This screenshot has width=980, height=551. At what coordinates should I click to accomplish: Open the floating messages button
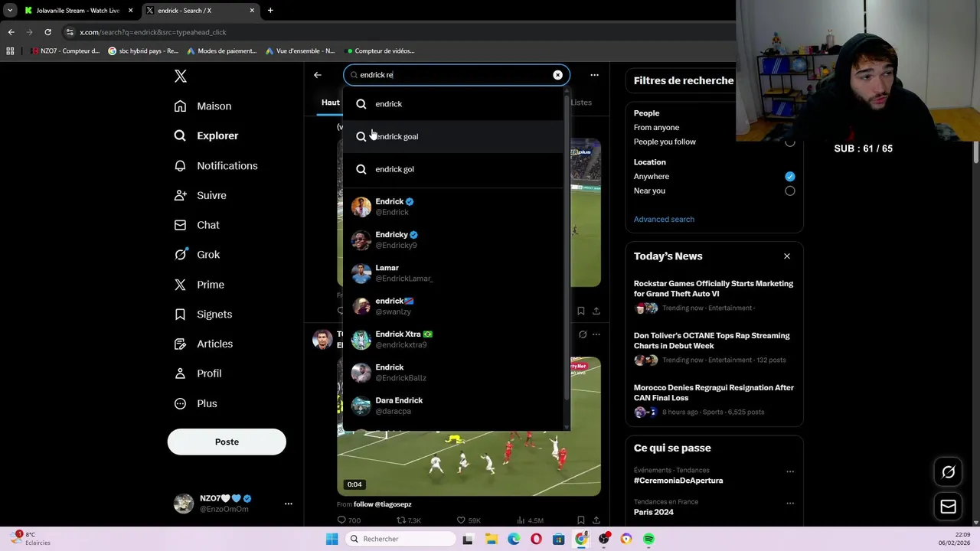coord(948,507)
